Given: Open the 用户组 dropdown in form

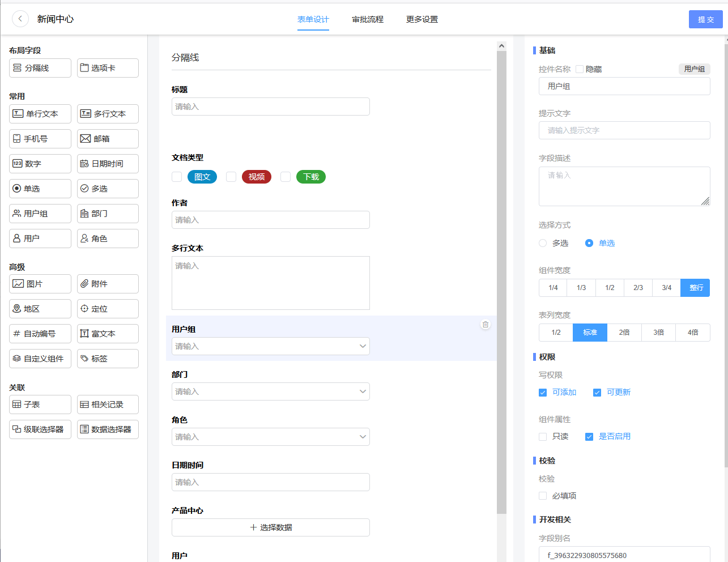Looking at the screenshot, I should (270, 346).
